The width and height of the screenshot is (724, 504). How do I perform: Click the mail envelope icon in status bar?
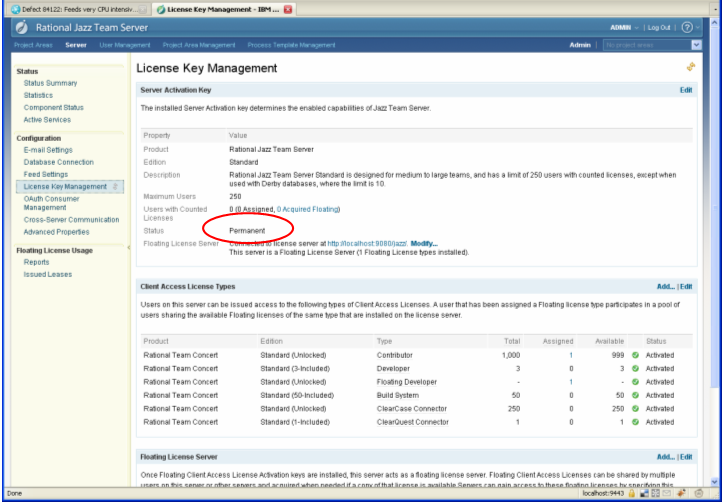(667, 493)
